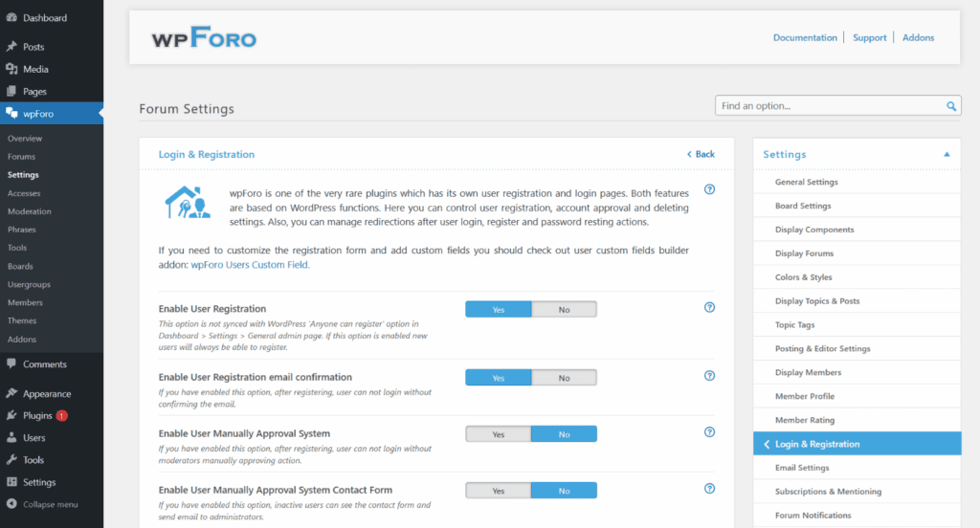The image size is (980, 528).
Task: Open Board Settings in the Settings panel
Action: pyautogui.click(x=803, y=206)
